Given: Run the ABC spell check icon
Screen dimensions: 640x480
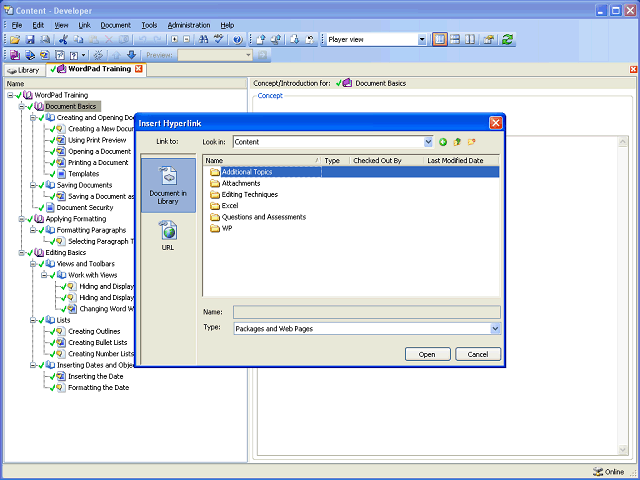Looking at the screenshot, I should click(219, 40).
